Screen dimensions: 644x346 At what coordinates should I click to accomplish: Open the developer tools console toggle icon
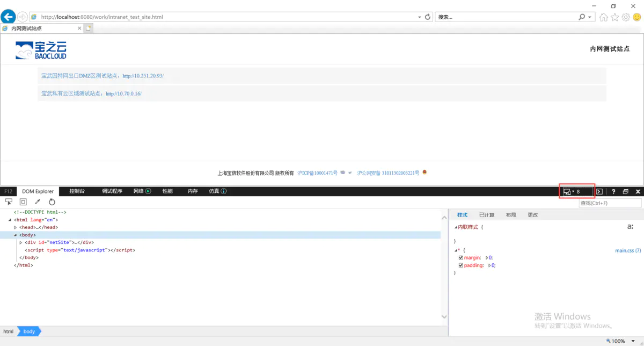click(599, 192)
